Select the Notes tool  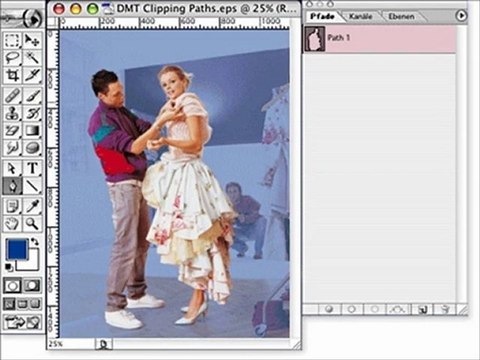tap(12, 207)
